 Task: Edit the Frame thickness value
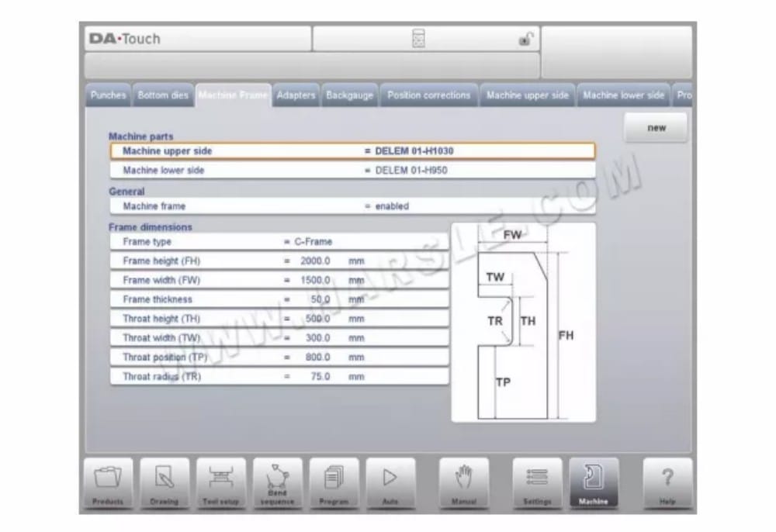[x=279, y=299]
